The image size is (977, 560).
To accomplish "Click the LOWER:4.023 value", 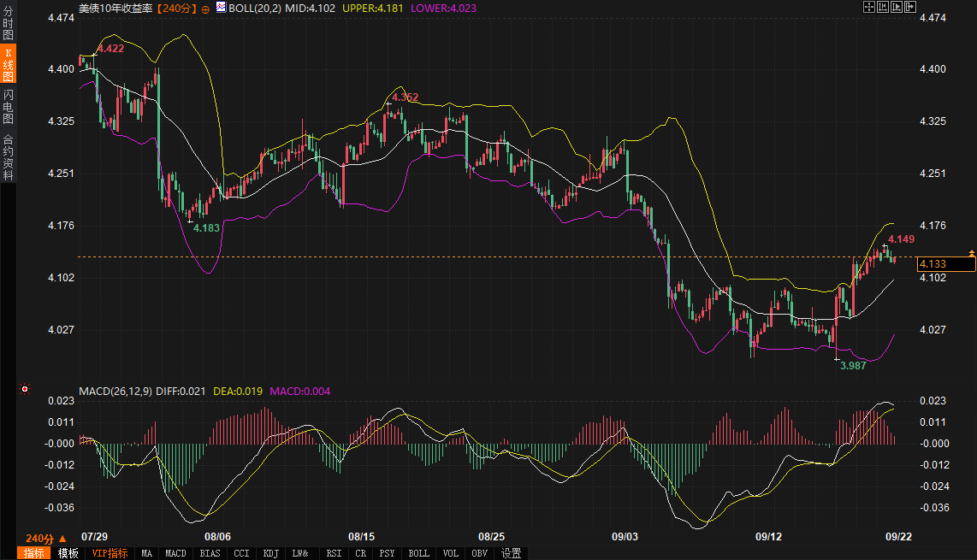I will point(443,9).
